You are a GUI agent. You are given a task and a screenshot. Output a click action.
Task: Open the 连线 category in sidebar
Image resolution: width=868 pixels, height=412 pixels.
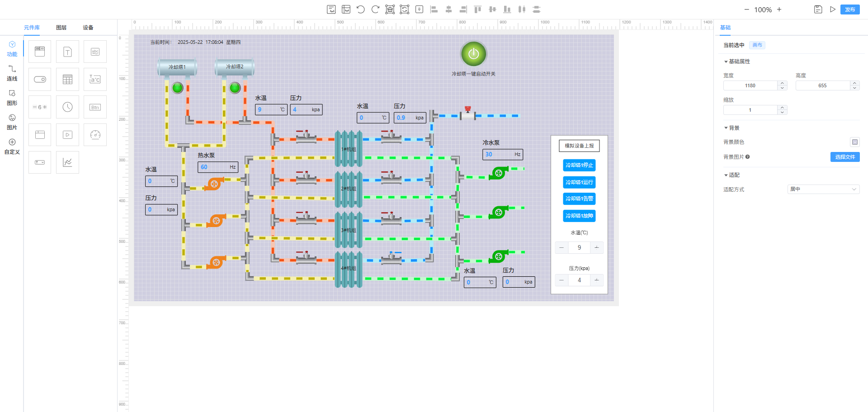coord(12,73)
